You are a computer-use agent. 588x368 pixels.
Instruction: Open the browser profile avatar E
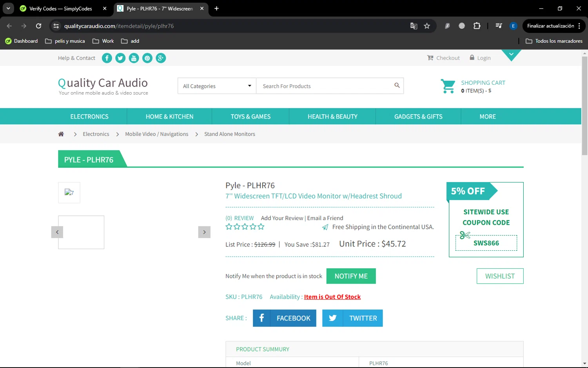coord(513,26)
